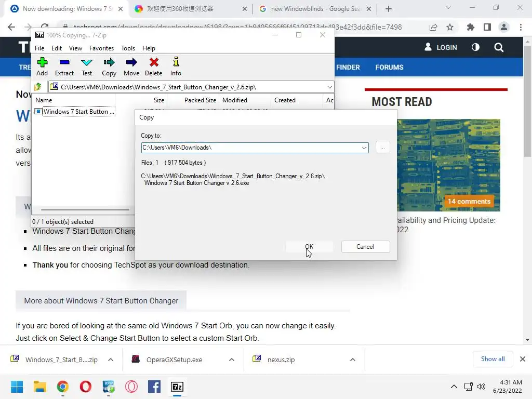Close the downloads bar
The image size is (532, 399).
point(523,359)
